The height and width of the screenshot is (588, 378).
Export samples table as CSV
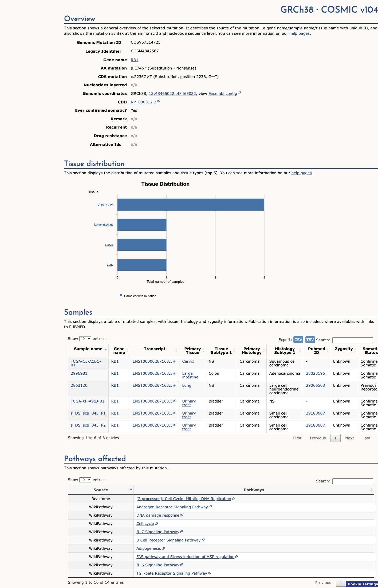pyautogui.click(x=298, y=340)
